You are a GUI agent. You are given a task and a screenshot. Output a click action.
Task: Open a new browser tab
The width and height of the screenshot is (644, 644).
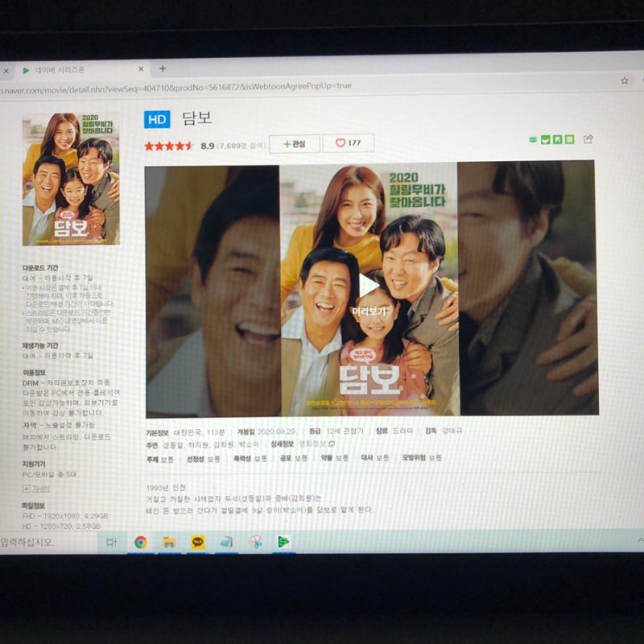click(x=163, y=68)
